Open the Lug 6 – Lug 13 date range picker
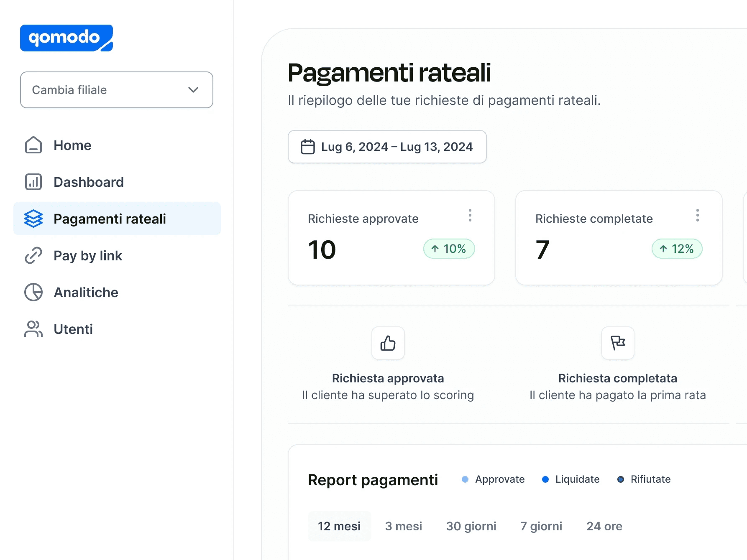This screenshot has height=560, width=747. [387, 147]
